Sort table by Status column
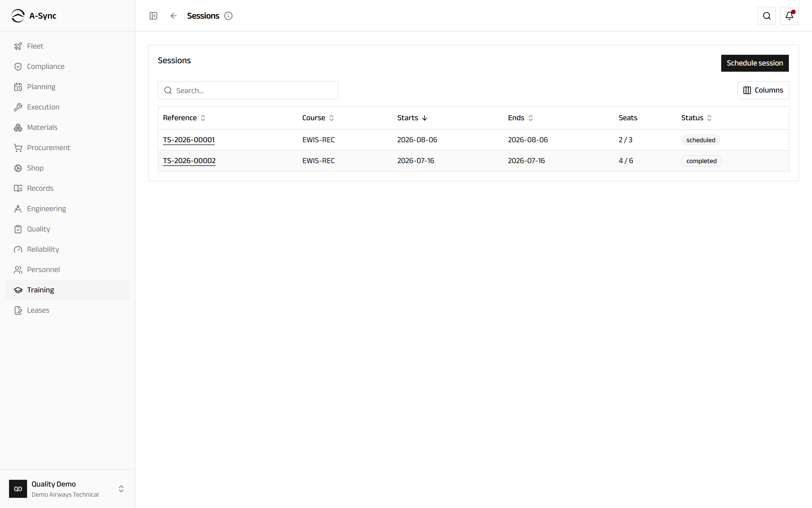Viewport: 812px width, 508px height. point(696,118)
